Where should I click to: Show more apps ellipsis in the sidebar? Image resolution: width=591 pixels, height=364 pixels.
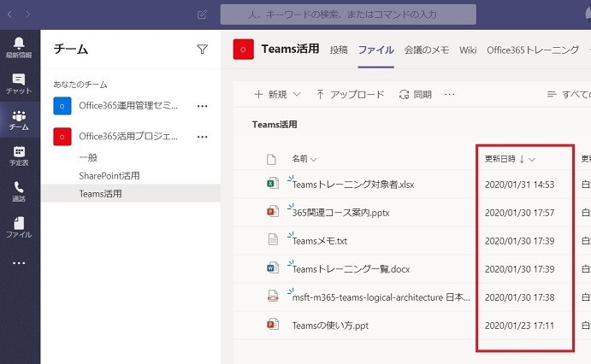pyautogui.click(x=19, y=262)
